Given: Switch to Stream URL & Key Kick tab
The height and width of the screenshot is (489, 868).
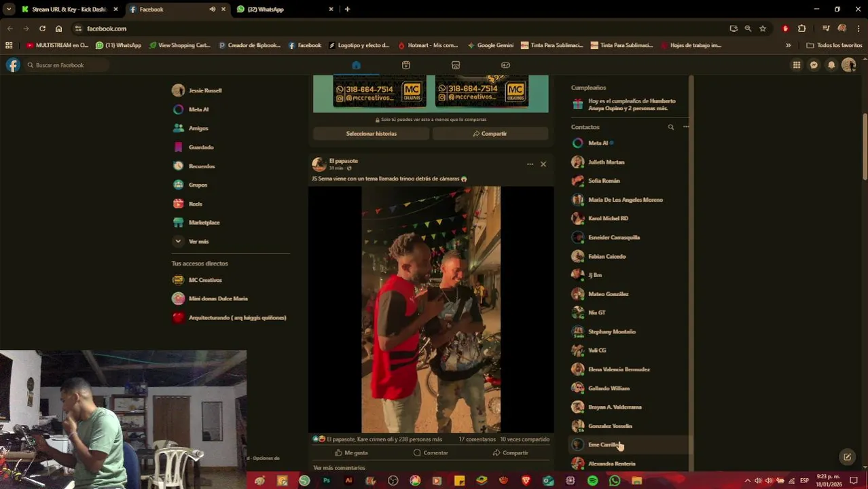Looking at the screenshot, I should [x=69, y=10].
